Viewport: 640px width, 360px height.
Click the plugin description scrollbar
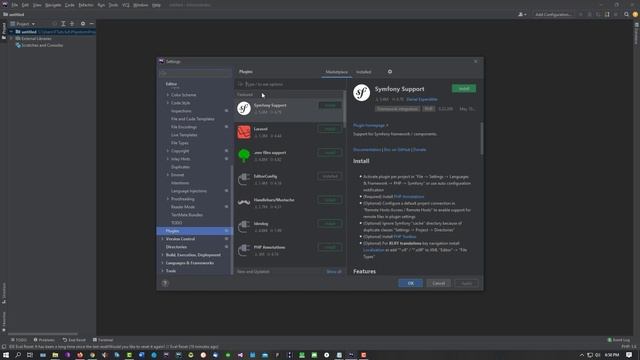(x=482, y=139)
